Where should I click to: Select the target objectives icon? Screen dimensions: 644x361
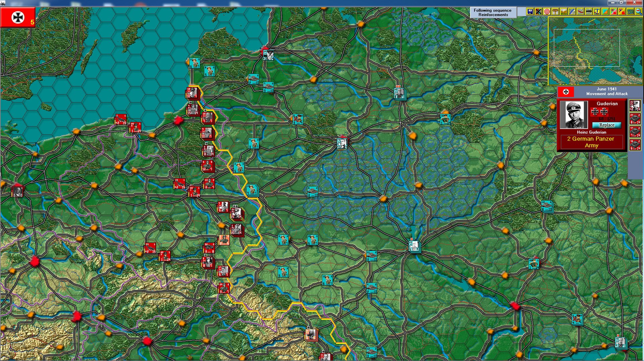coord(547,12)
